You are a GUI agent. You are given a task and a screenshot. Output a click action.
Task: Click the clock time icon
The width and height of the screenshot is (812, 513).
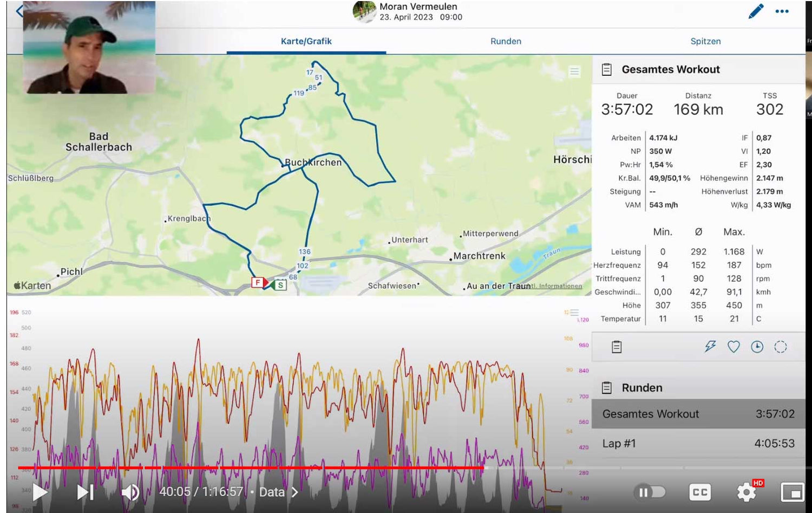[757, 347]
